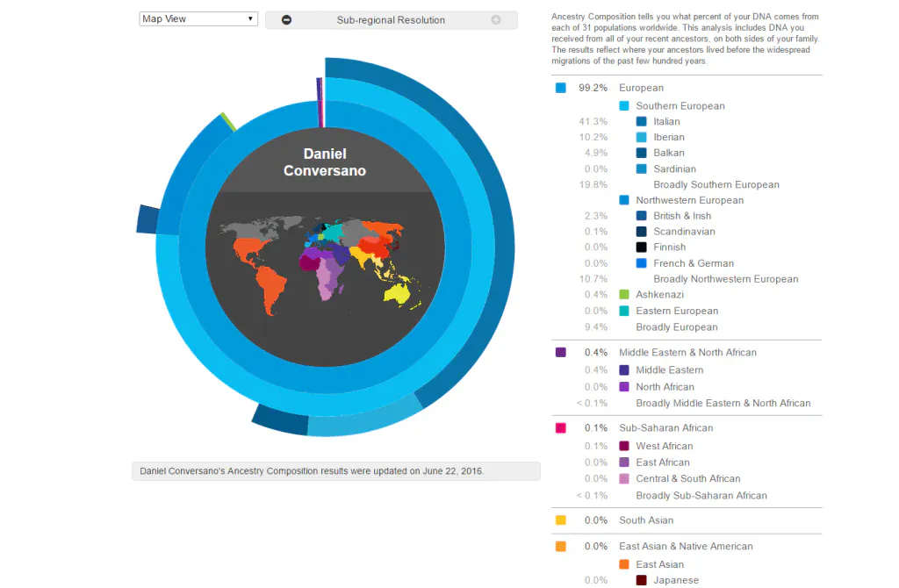899x588 pixels.
Task: Click the European color swatch
Action: (x=561, y=88)
